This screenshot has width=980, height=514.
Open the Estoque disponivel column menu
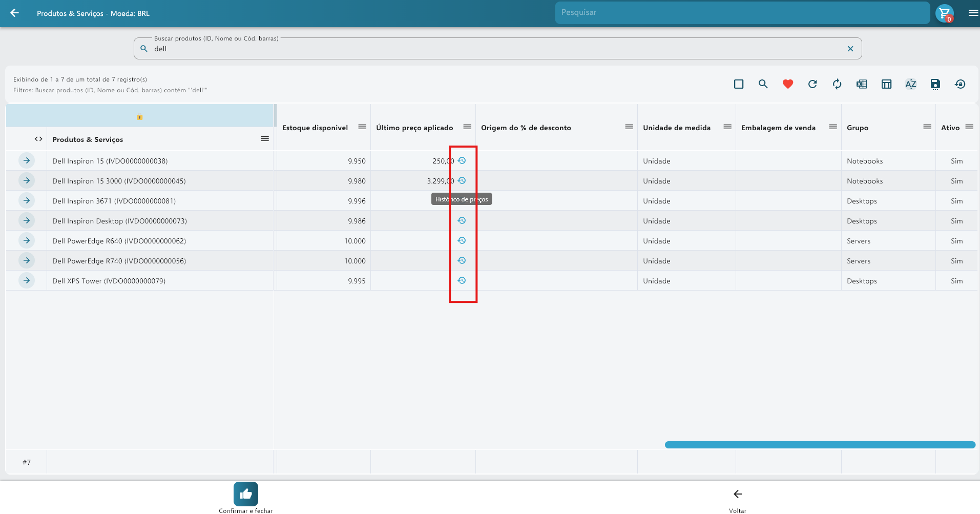click(362, 127)
